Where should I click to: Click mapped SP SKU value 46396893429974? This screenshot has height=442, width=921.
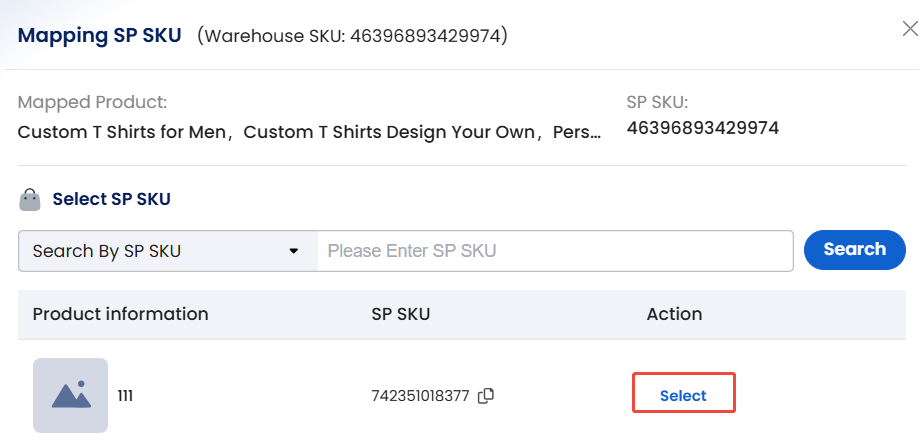point(702,128)
